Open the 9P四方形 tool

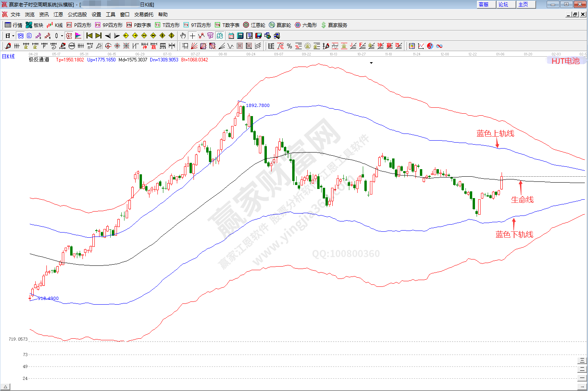tap(109, 25)
